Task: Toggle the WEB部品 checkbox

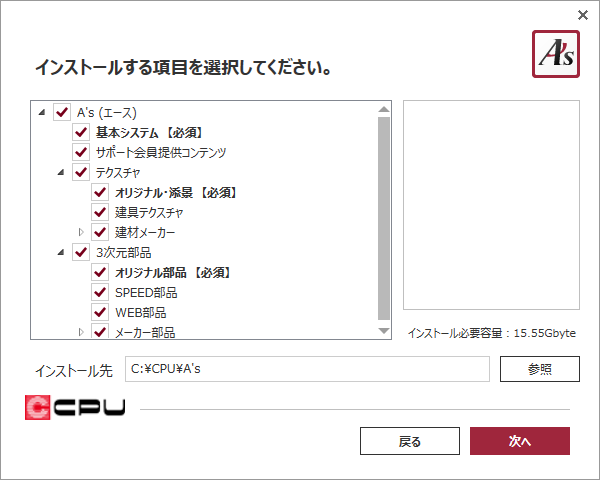Action: 100,312
